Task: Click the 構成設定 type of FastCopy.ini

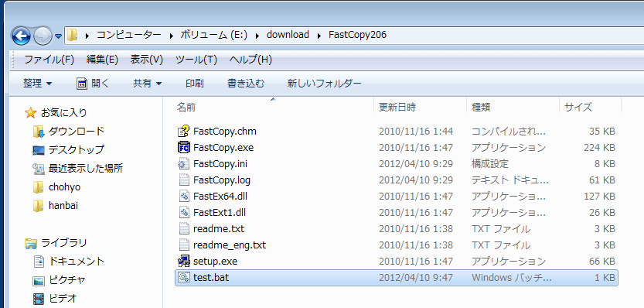Action: [490, 164]
